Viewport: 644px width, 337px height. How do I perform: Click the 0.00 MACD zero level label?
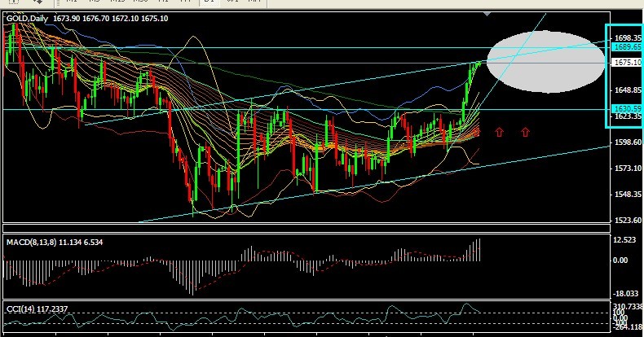[620, 260]
